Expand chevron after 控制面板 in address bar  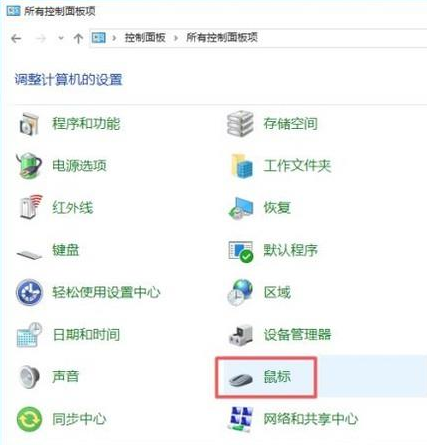coord(176,38)
